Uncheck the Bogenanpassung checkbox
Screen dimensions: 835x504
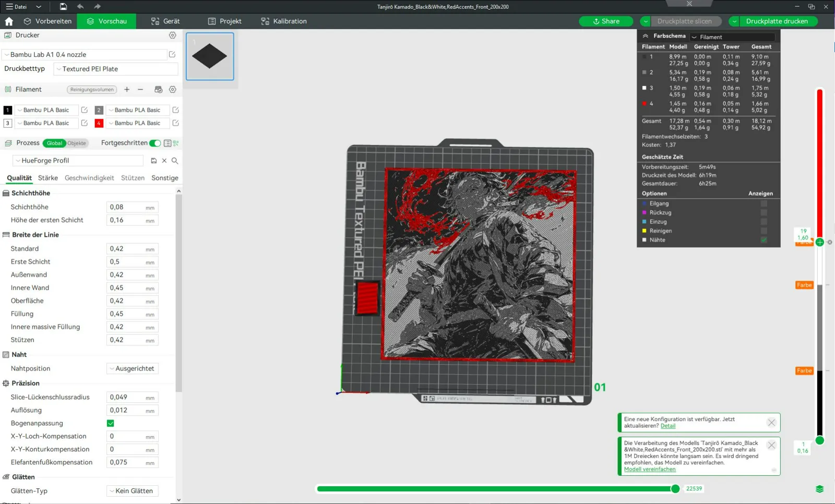[111, 423]
